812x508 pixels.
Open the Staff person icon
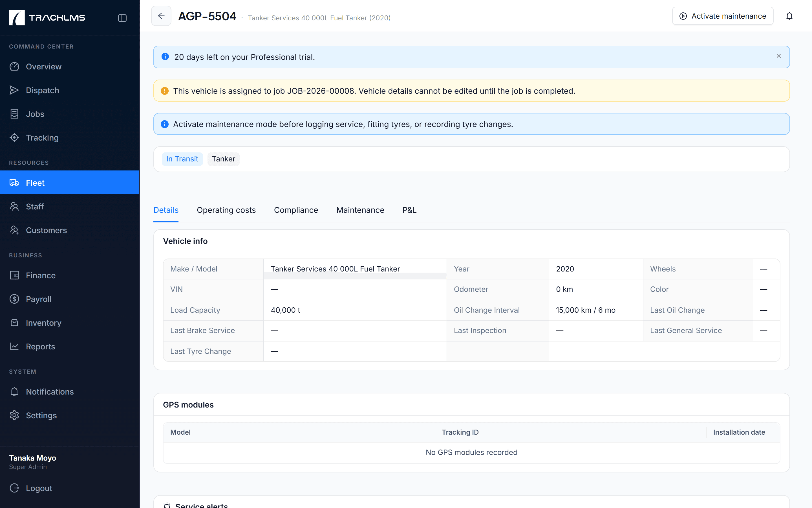(x=14, y=206)
